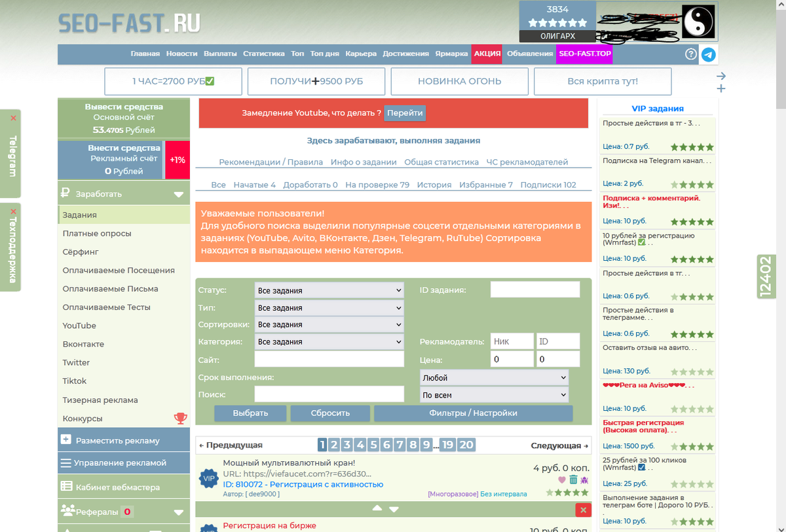
Task: Click the Выбрать button
Action: point(250,413)
